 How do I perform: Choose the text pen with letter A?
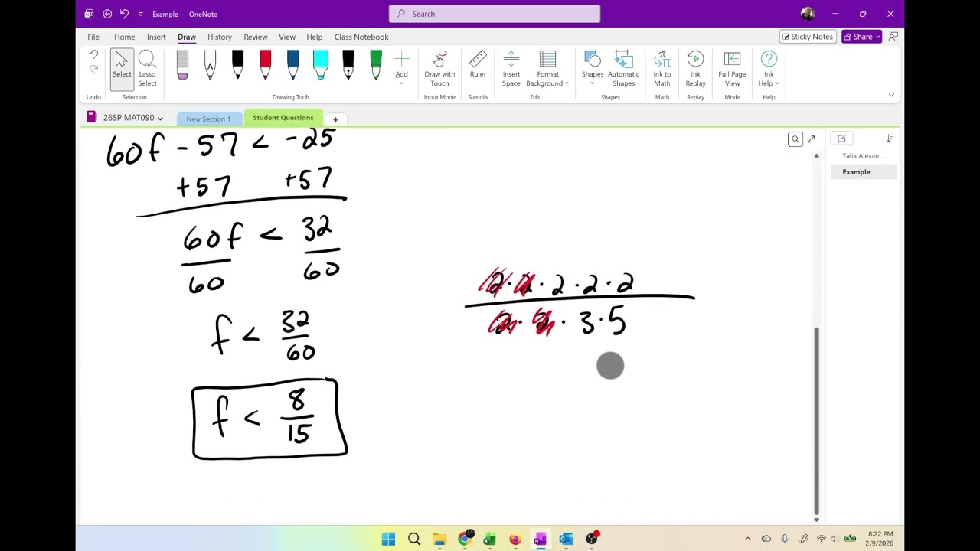point(210,65)
